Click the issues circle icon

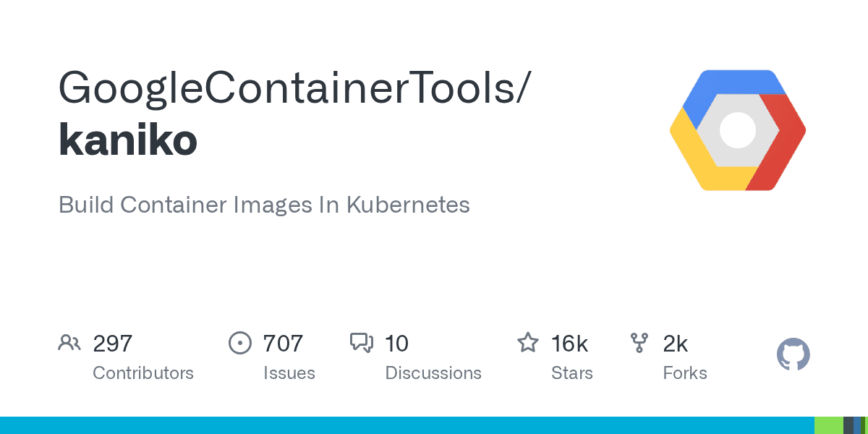click(x=239, y=343)
